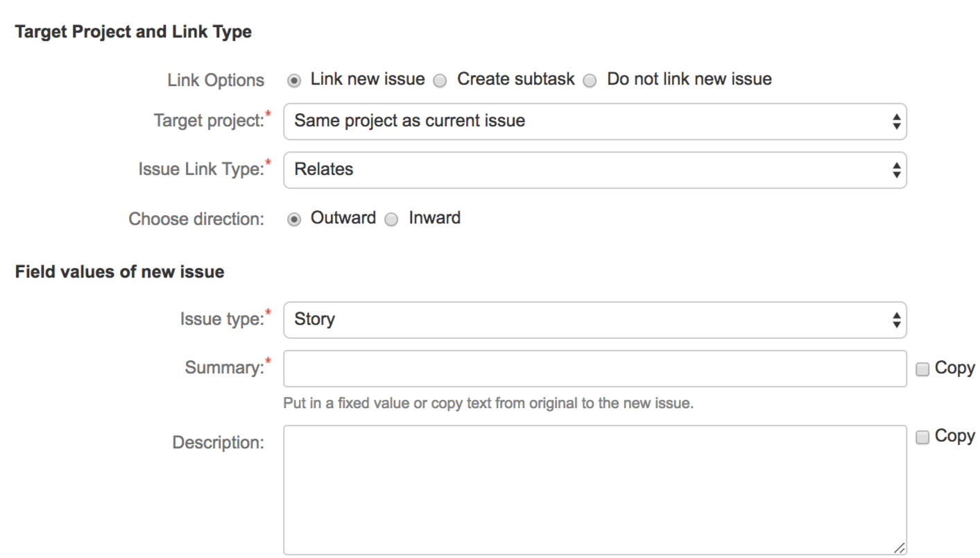This screenshot has height=558, width=980.
Task: Enable Copy checkbox next to Summary
Action: (x=922, y=369)
